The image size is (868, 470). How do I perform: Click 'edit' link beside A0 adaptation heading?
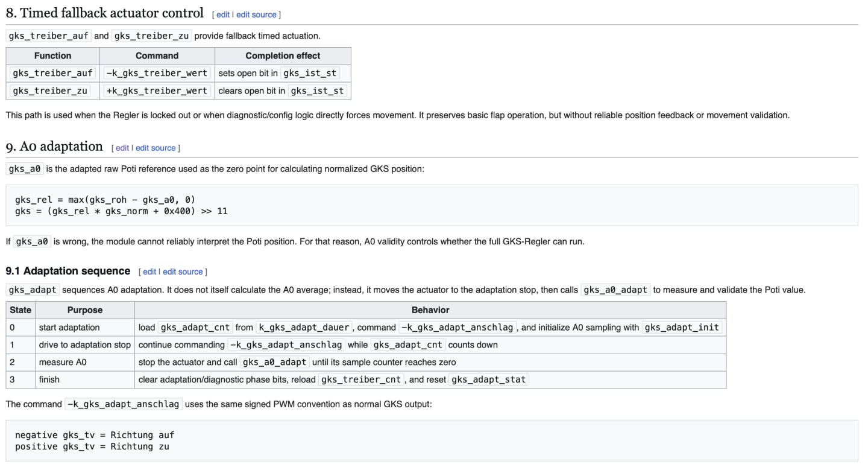coord(122,148)
